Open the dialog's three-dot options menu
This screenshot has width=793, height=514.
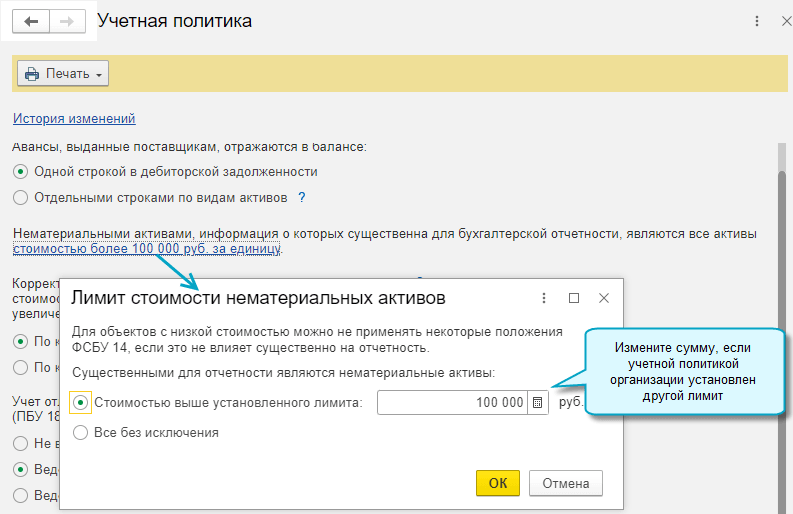[544, 298]
